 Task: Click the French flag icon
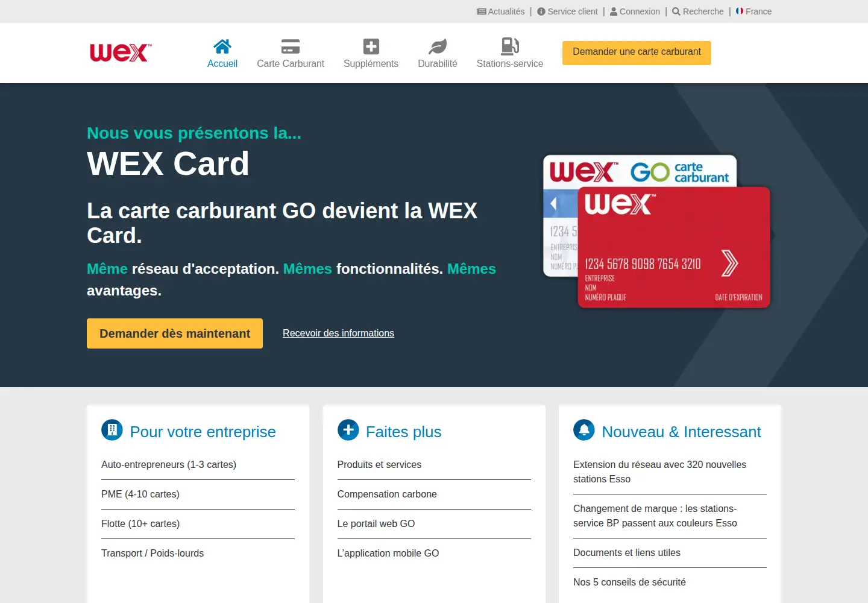(740, 11)
